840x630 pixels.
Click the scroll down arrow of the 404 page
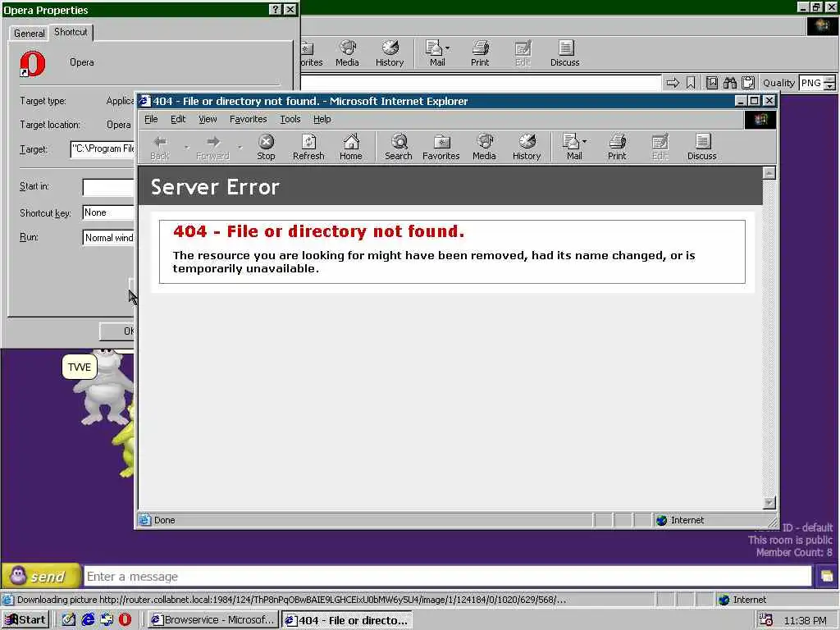coord(769,503)
